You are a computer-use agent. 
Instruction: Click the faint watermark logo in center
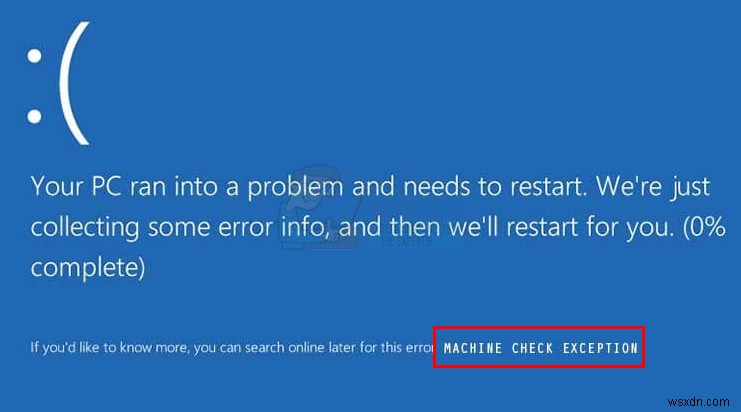[x=321, y=208]
